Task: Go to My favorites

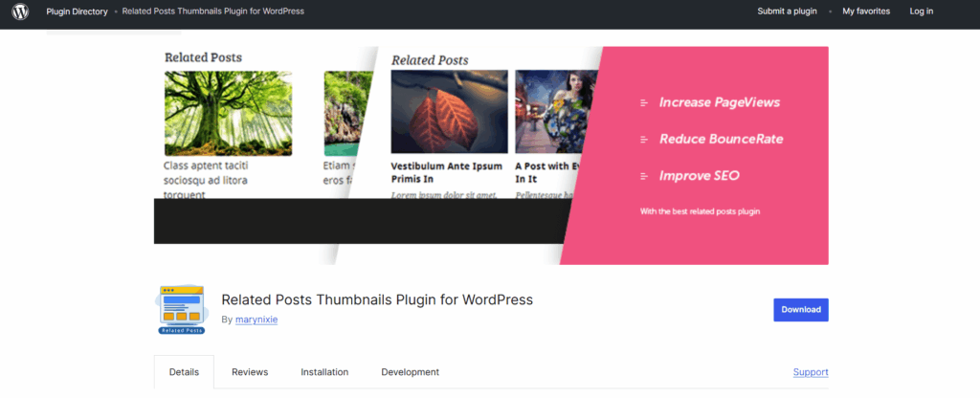Action: pyautogui.click(x=865, y=11)
